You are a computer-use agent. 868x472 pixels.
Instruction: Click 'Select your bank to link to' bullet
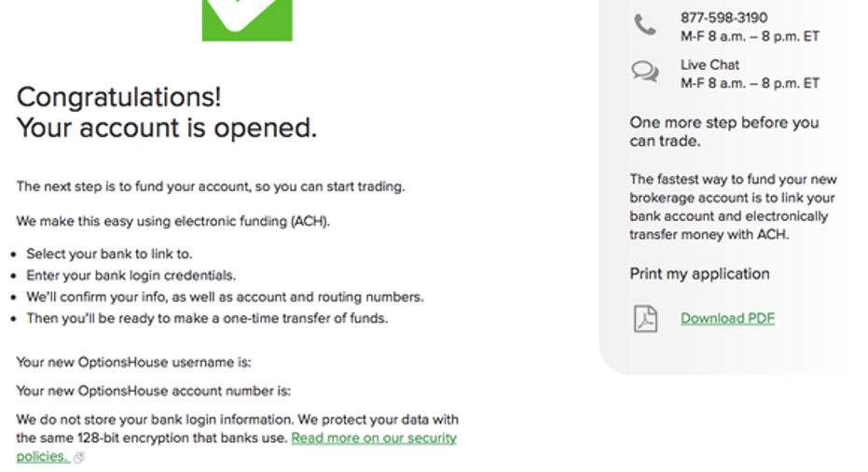click(109, 255)
